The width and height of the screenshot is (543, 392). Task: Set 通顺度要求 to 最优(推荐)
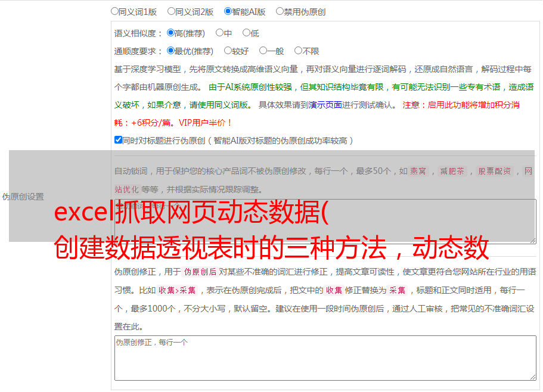(170, 51)
